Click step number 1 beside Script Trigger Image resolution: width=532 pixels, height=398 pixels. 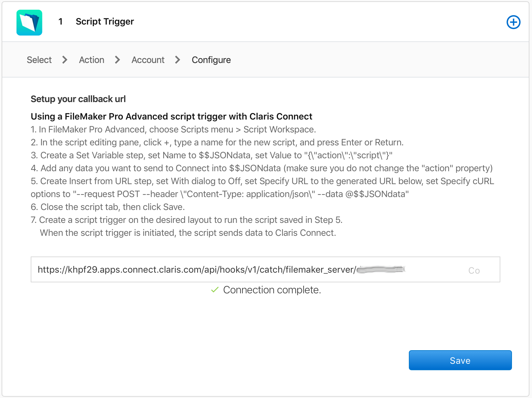(x=60, y=21)
